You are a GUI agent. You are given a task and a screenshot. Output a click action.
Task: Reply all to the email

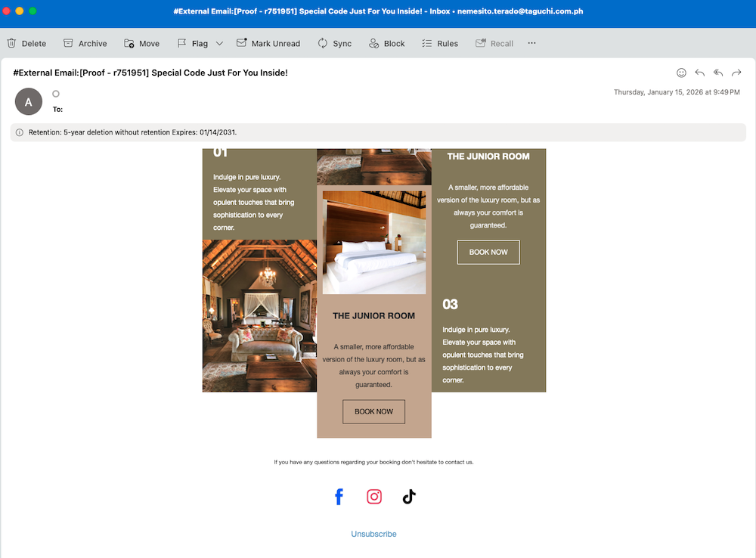click(x=718, y=73)
